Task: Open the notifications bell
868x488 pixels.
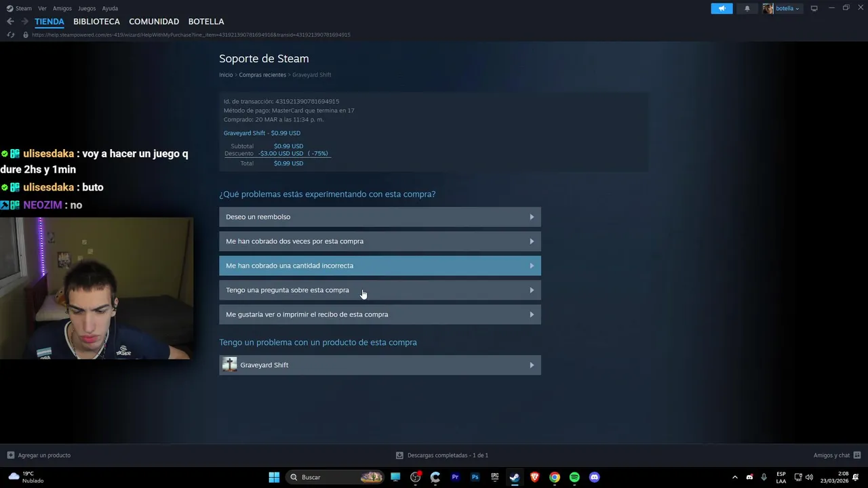Action: pyautogui.click(x=747, y=8)
